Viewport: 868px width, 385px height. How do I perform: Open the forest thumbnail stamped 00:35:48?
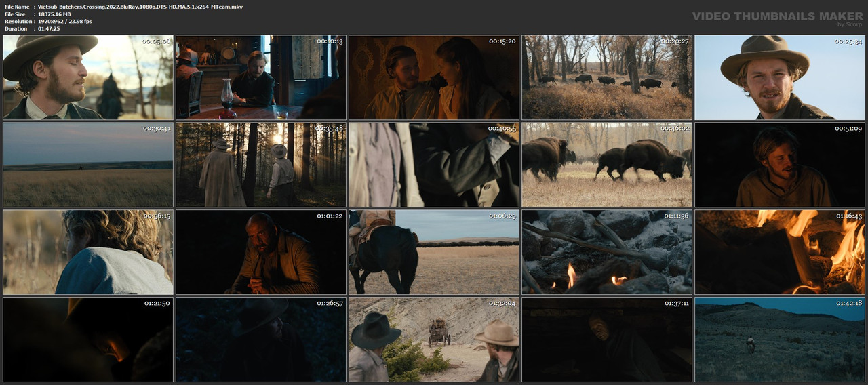point(261,165)
